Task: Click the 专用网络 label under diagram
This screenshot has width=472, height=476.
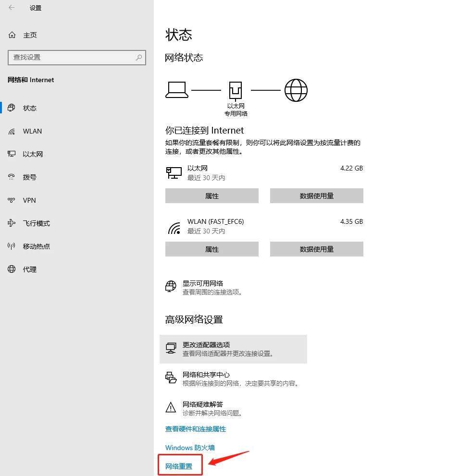Action: [236, 114]
